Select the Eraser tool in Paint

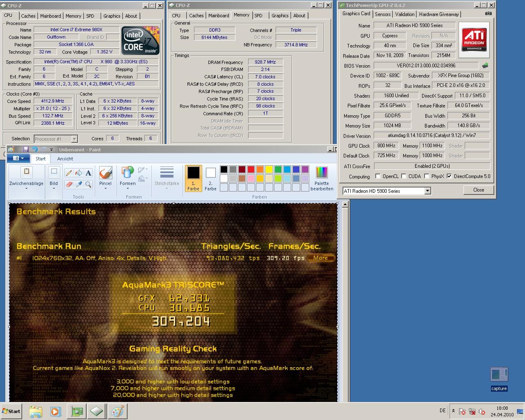(x=69, y=185)
